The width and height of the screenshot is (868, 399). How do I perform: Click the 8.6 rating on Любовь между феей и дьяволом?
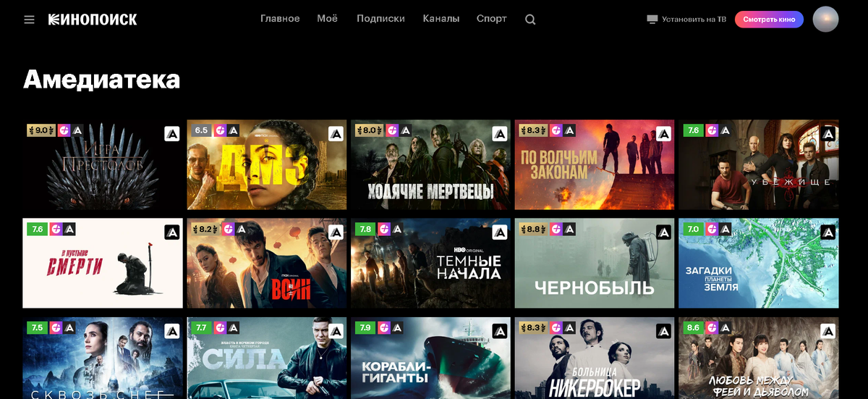click(693, 327)
